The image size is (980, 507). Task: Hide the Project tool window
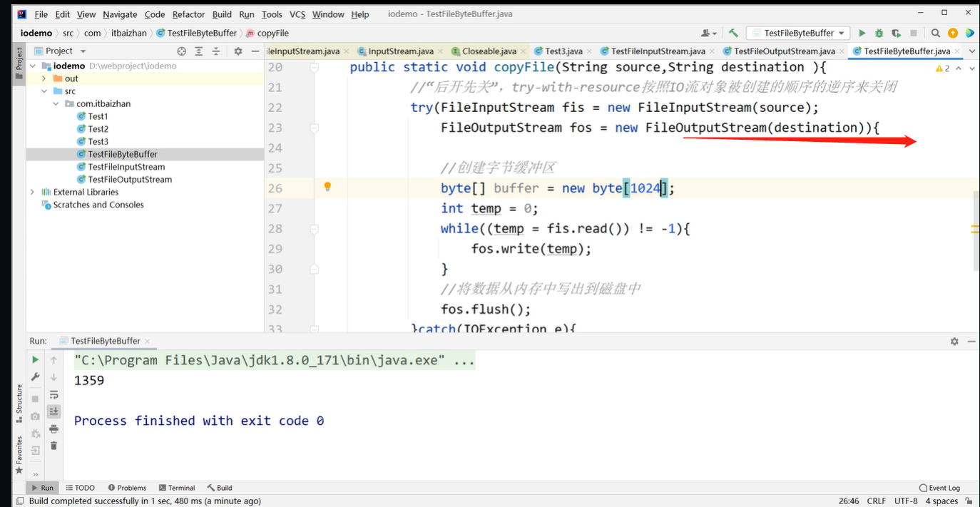[x=255, y=51]
